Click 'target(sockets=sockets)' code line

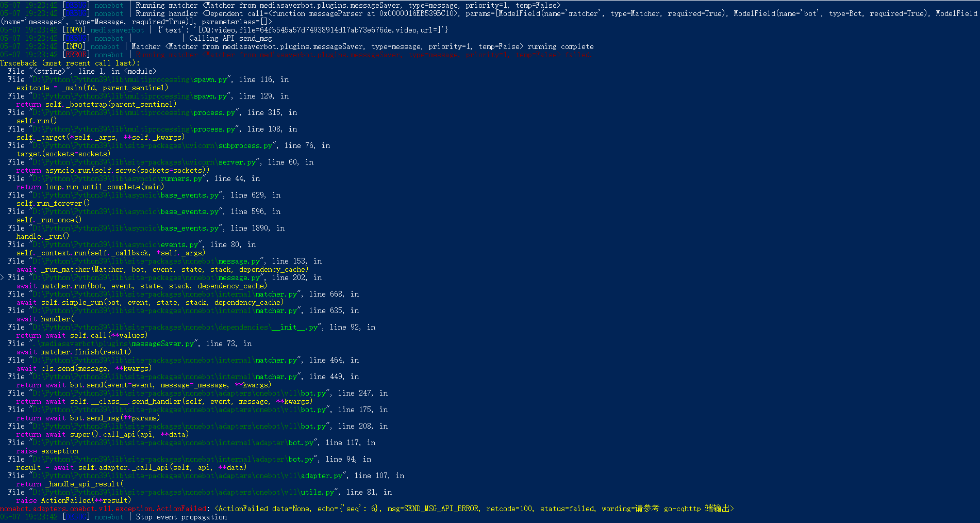pos(63,154)
